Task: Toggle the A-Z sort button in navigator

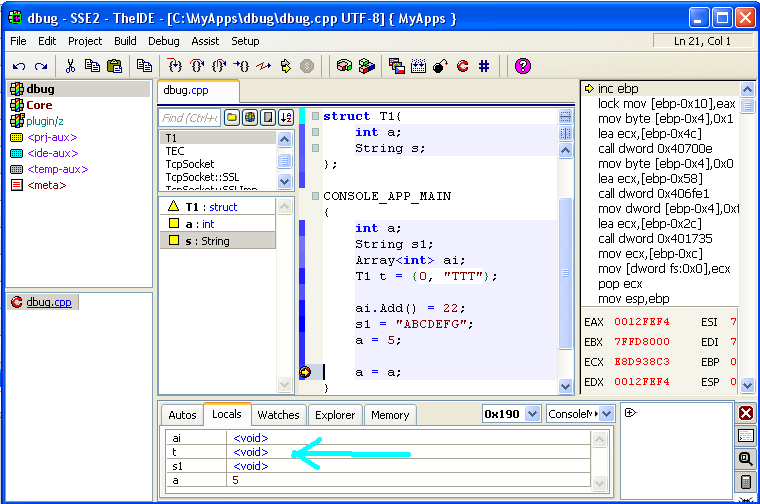Action: [285, 117]
